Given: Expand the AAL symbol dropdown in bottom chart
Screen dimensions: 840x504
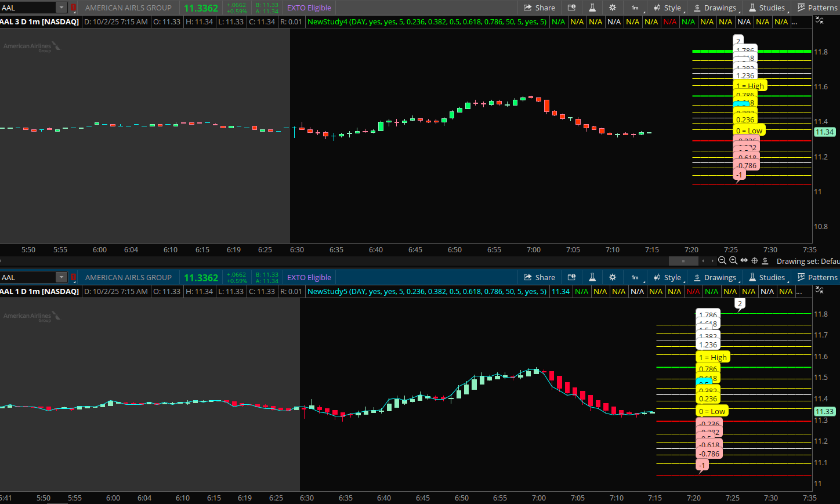Looking at the screenshot, I should (61, 277).
